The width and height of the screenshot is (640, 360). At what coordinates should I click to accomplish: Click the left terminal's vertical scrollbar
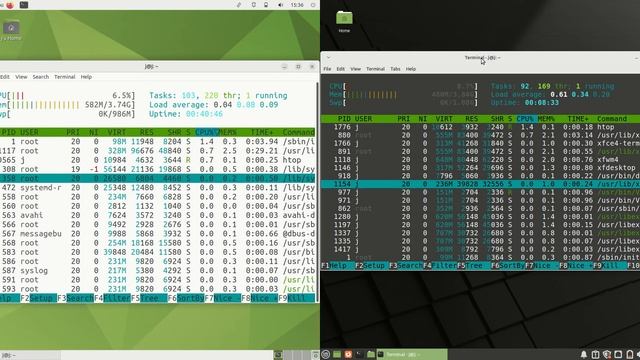tap(318, 191)
